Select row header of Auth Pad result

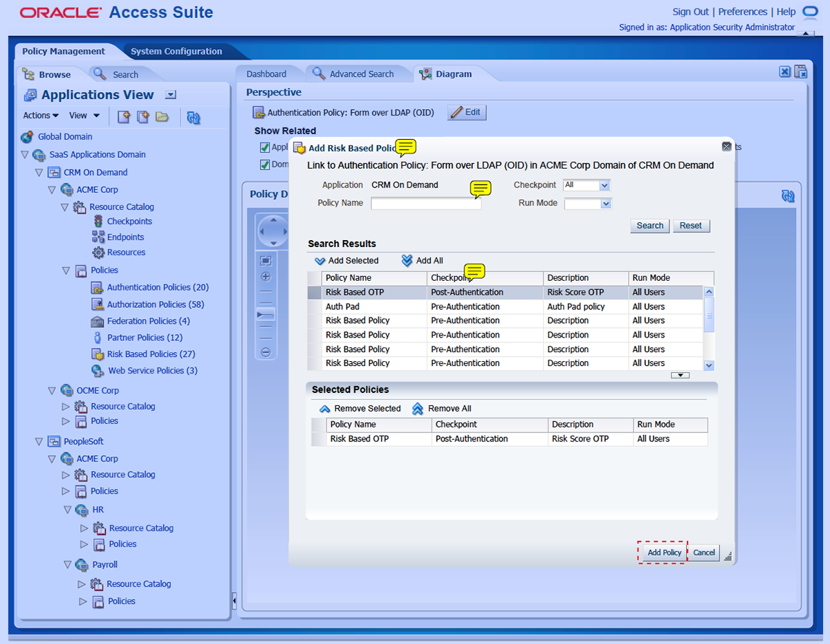pyautogui.click(x=315, y=306)
